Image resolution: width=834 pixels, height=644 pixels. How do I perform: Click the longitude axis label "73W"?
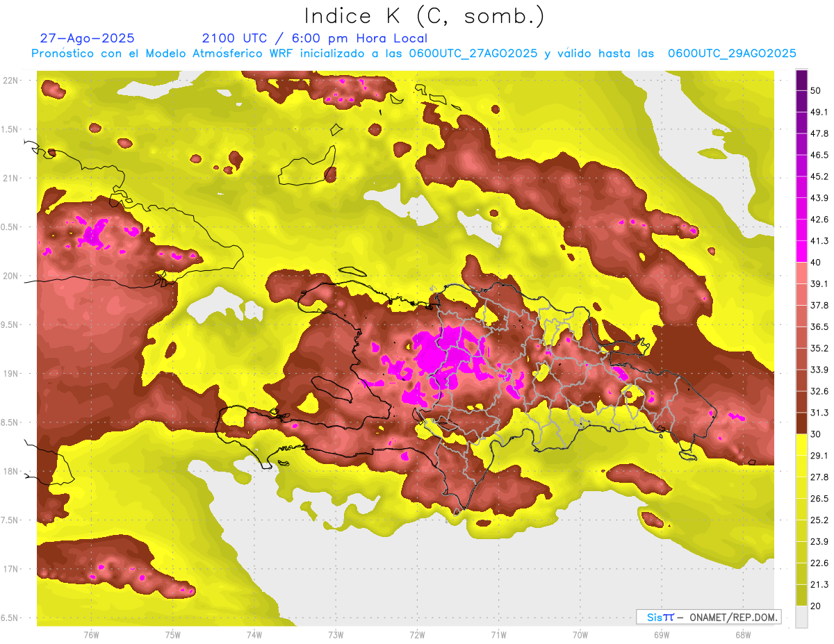pyautogui.click(x=336, y=634)
